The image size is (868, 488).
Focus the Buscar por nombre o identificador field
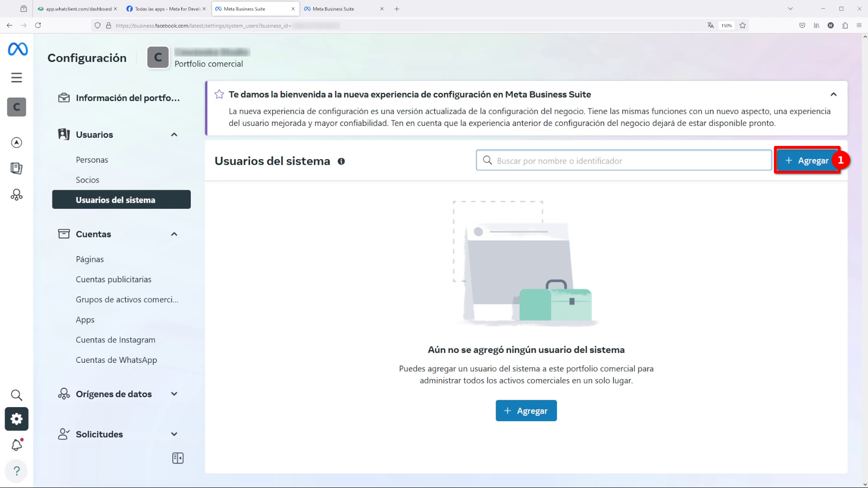pos(623,160)
